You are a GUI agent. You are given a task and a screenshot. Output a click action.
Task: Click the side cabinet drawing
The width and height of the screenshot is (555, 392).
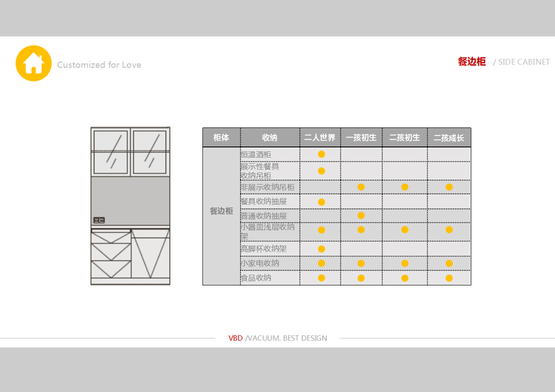pos(130,206)
